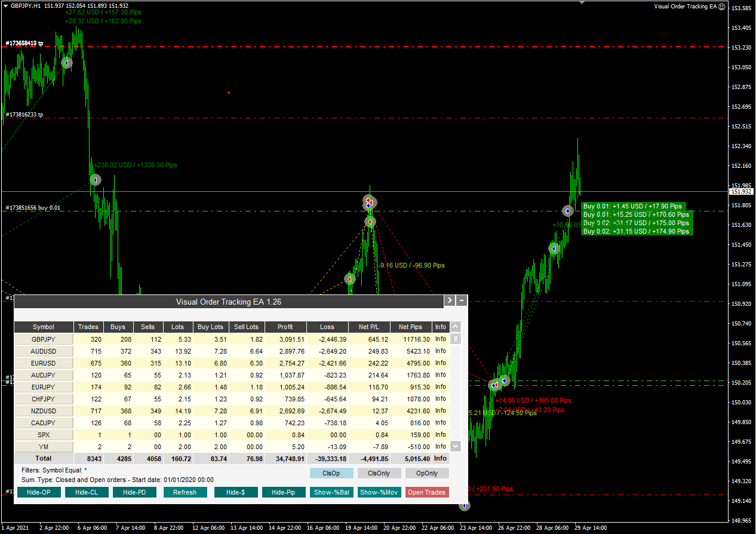Click the table scroll-up arrow
The height and width of the screenshot is (534, 756).
point(456,327)
